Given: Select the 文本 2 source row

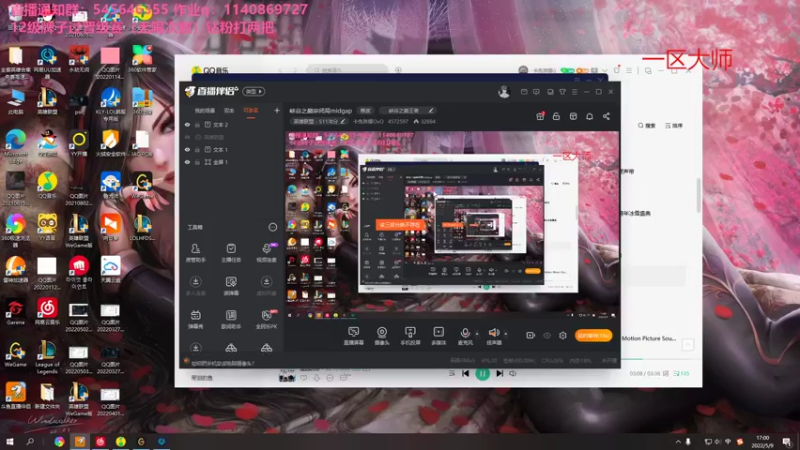Looking at the screenshot, I should point(232,124).
